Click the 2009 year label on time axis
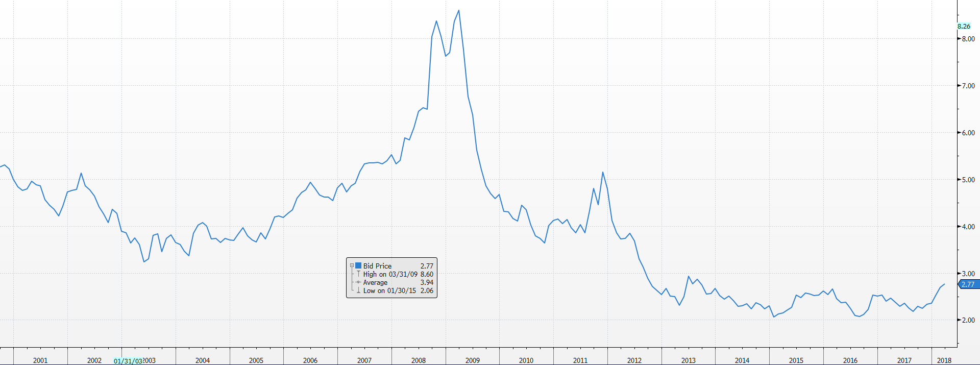The image size is (980, 365). 473,360
